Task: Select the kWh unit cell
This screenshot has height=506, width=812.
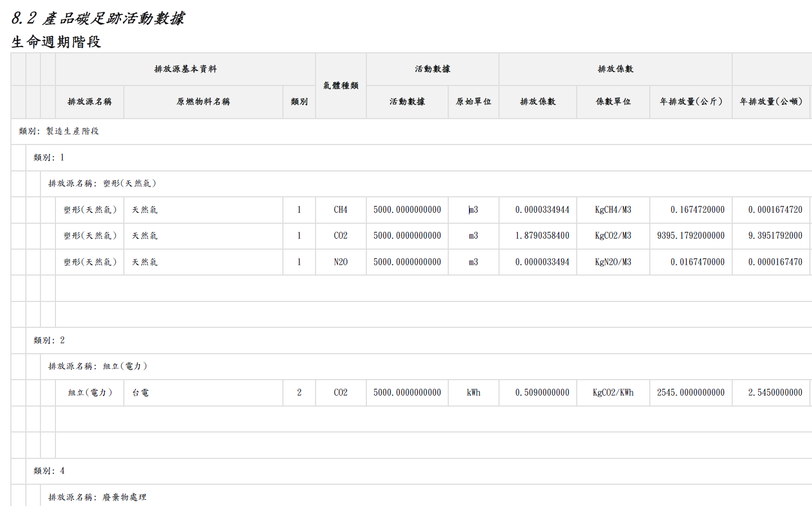Action: pos(473,393)
